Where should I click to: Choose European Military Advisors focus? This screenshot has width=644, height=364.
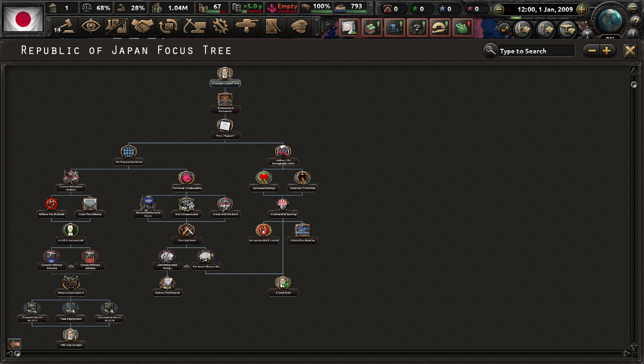[x=51, y=260]
